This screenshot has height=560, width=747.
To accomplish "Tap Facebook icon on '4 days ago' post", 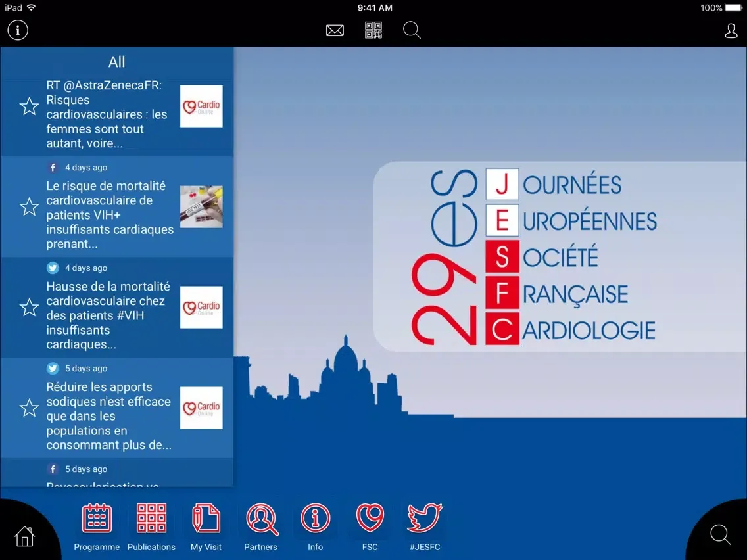I will [x=53, y=167].
